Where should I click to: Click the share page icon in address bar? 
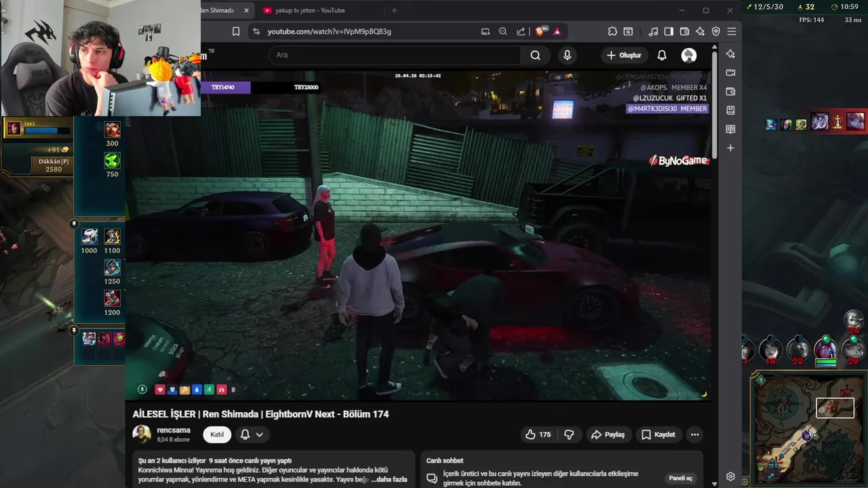coord(521,31)
